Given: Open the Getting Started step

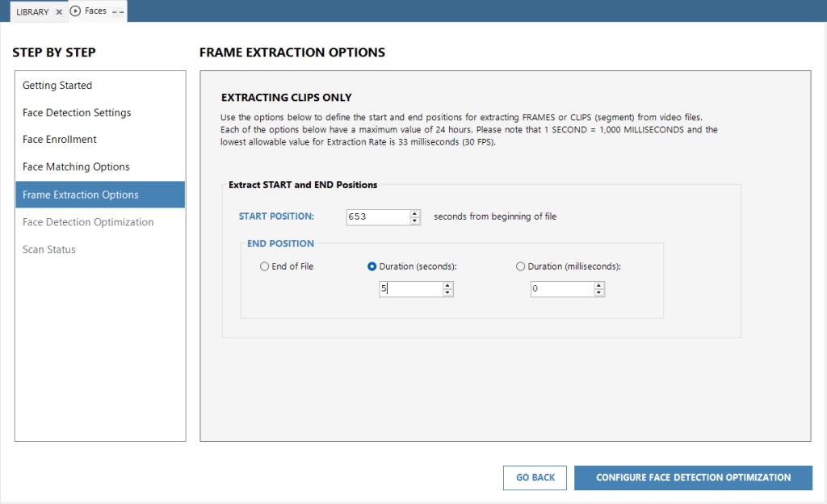Looking at the screenshot, I should [57, 86].
